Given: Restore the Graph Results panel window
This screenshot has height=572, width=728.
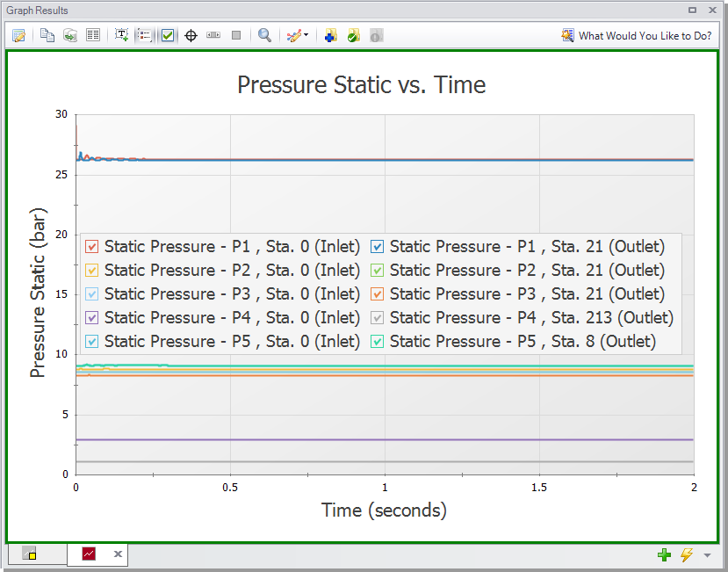Looking at the screenshot, I should click(x=692, y=10).
